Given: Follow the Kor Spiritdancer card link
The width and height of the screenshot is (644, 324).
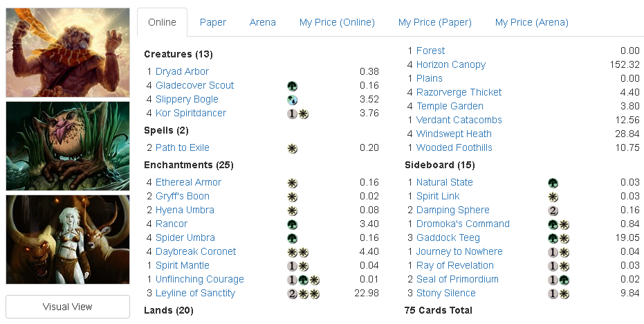Looking at the screenshot, I should click(191, 113).
